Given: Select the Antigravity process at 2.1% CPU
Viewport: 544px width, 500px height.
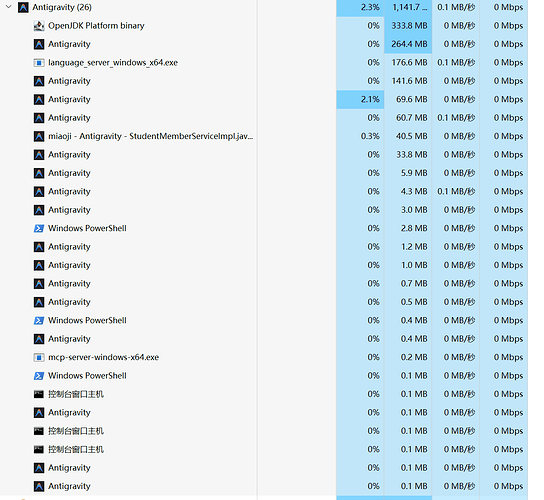Looking at the screenshot, I should pos(264,100).
